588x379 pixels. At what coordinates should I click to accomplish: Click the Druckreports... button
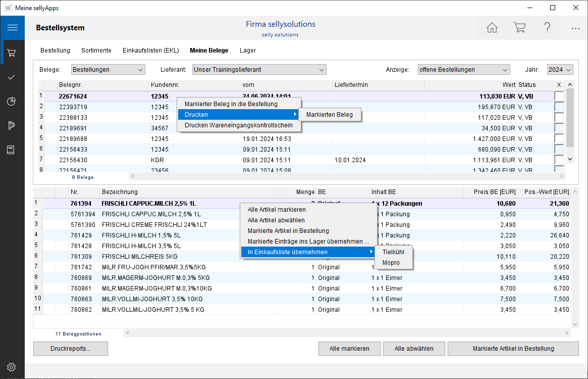point(71,349)
